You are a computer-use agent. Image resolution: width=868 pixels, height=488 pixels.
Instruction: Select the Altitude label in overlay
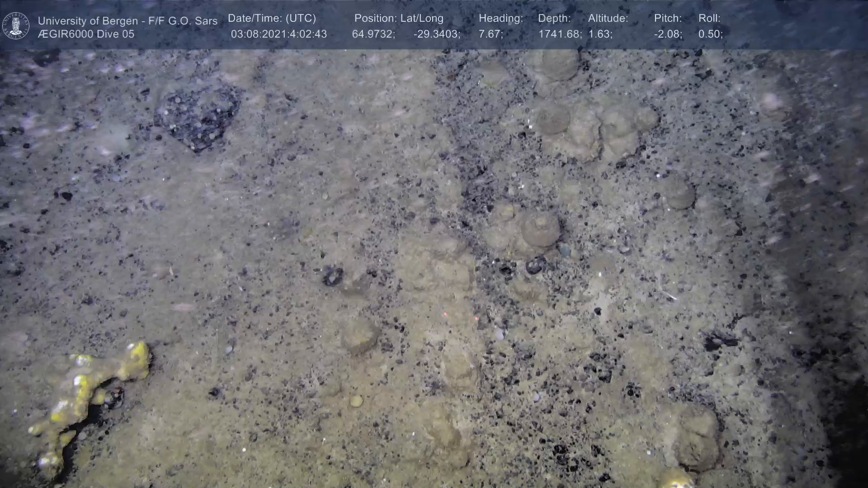(x=608, y=19)
